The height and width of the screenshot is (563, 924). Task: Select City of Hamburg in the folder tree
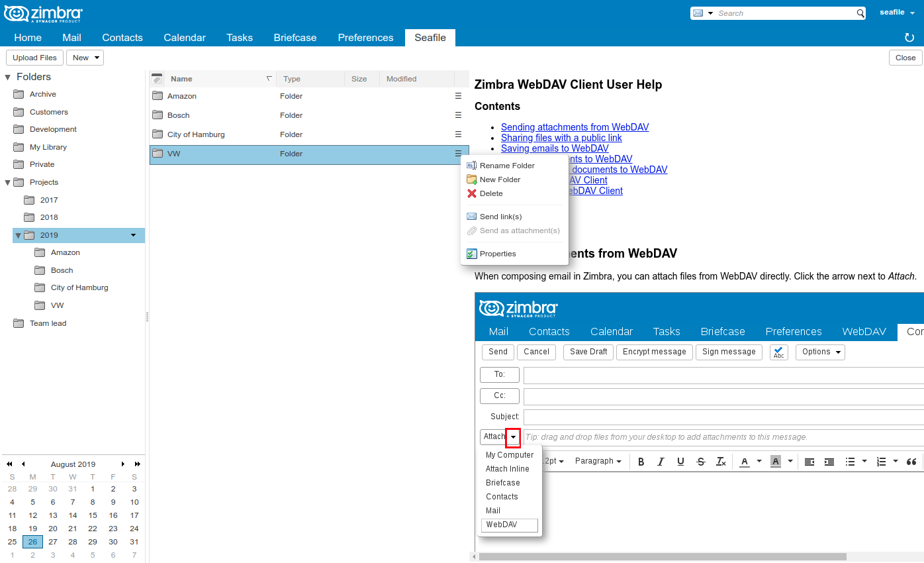click(x=79, y=287)
